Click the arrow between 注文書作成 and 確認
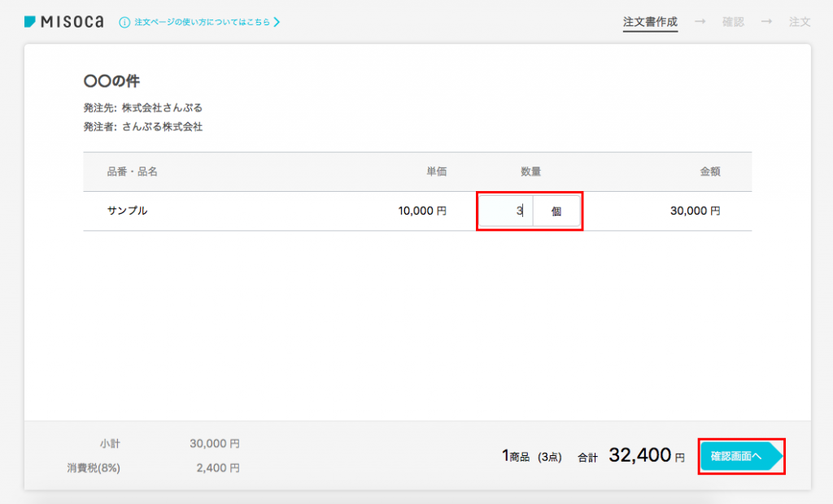The width and height of the screenshot is (833, 504). point(700,22)
